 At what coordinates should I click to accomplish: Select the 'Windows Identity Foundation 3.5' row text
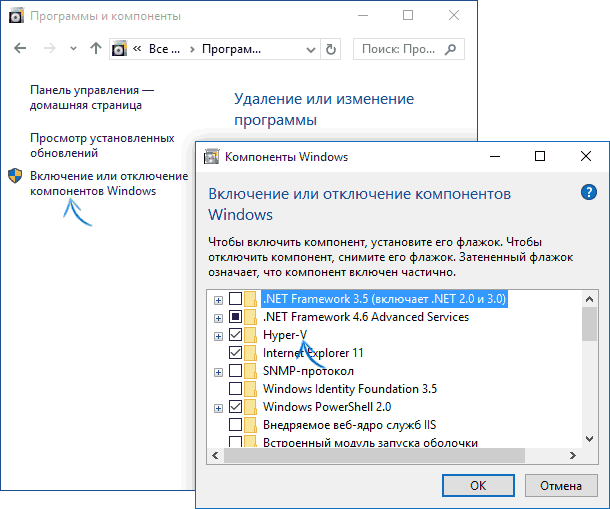coord(350,389)
